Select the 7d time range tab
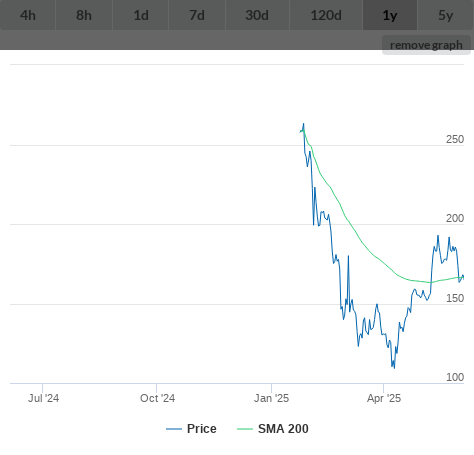Image resolution: width=474 pixels, height=455 pixels. (197, 15)
